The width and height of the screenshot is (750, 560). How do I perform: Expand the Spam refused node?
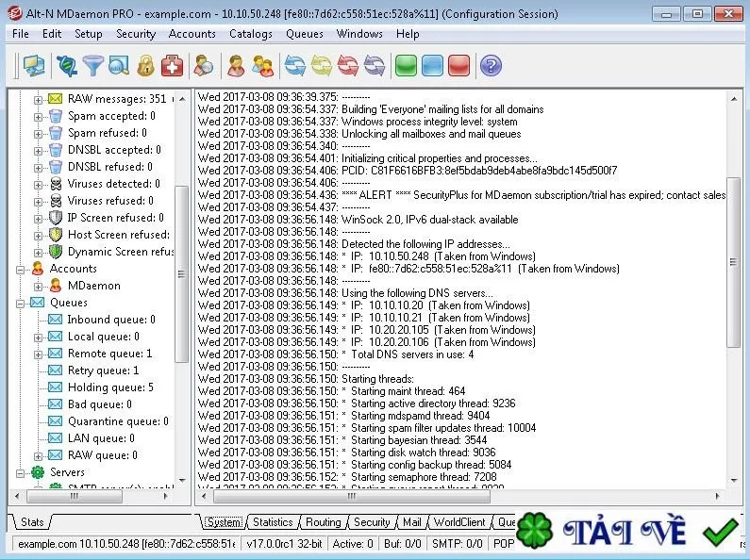tap(38, 134)
